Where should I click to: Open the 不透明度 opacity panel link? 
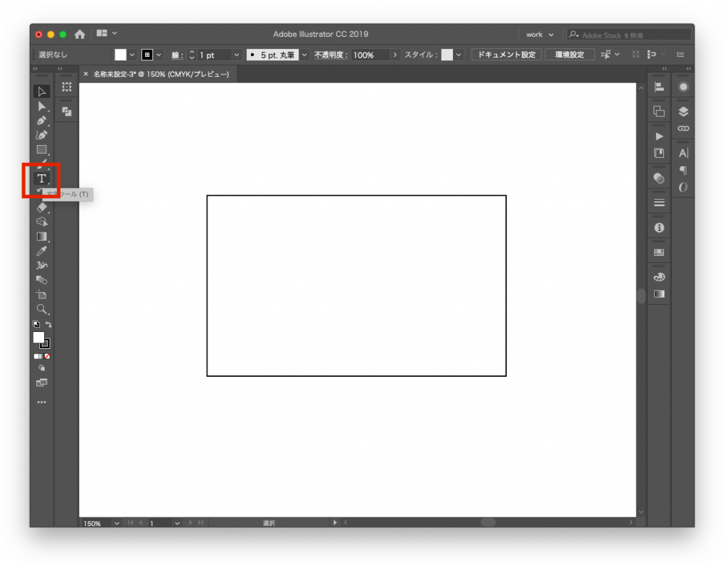click(331, 55)
